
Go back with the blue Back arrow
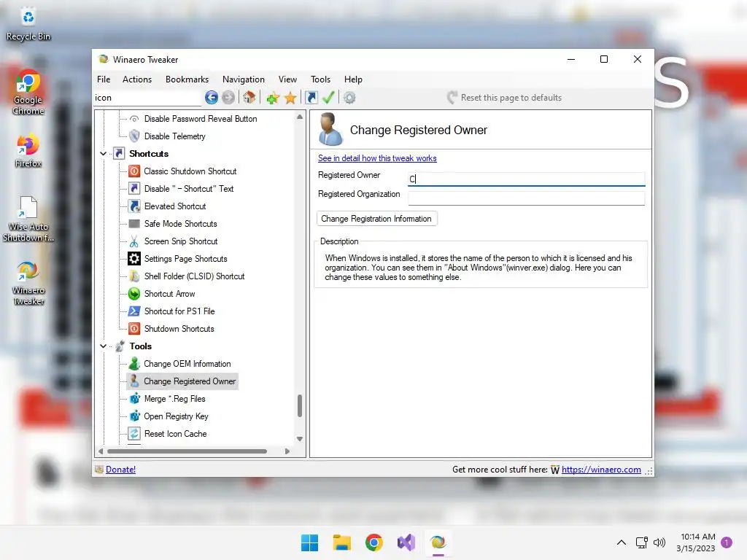[212, 98]
